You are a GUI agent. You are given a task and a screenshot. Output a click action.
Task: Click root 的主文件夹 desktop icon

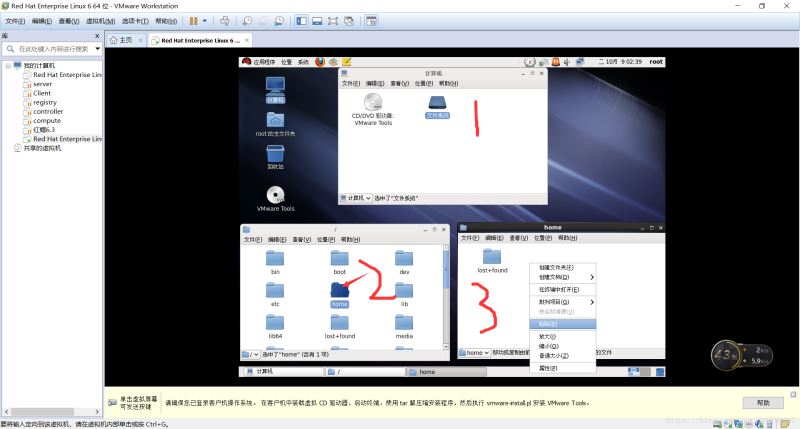pos(275,124)
